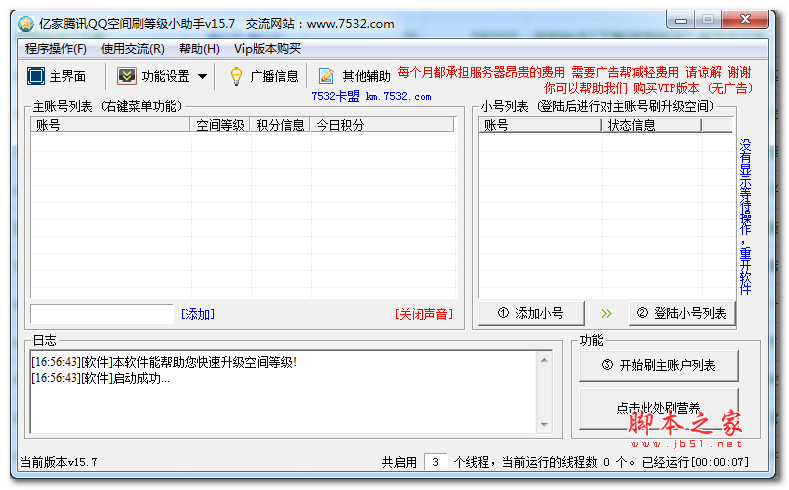The height and width of the screenshot is (490, 789).
Task: Click the [添加] link
Action: tap(198, 314)
